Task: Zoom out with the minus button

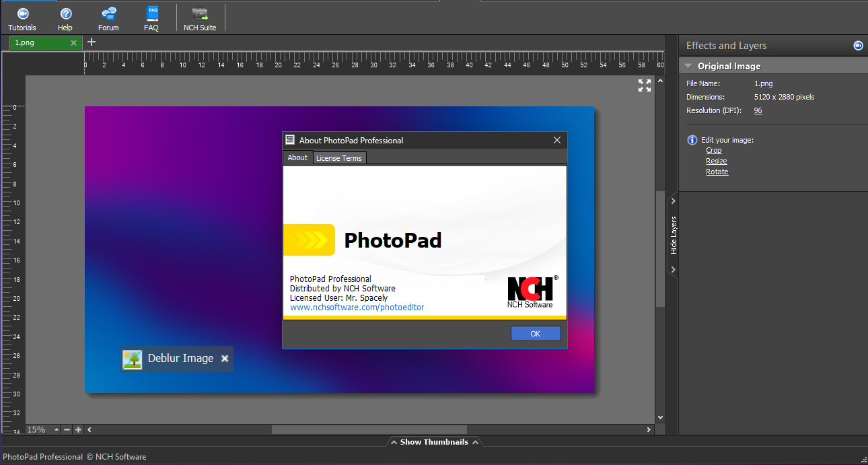Action: pyautogui.click(x=67, y=429)
